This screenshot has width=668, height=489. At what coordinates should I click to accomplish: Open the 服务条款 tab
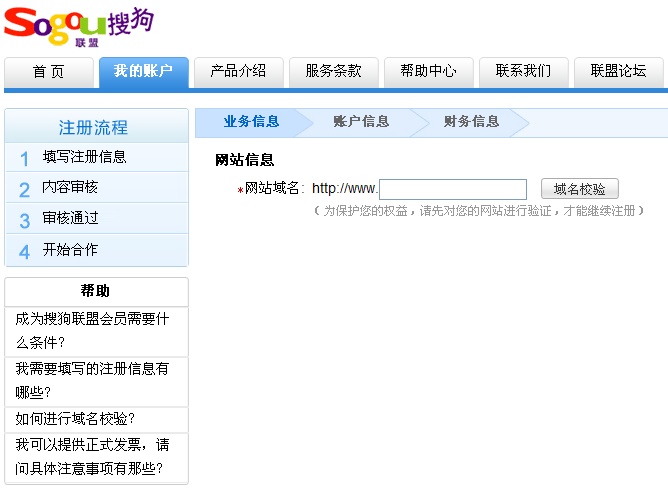[x=333, y=72]
